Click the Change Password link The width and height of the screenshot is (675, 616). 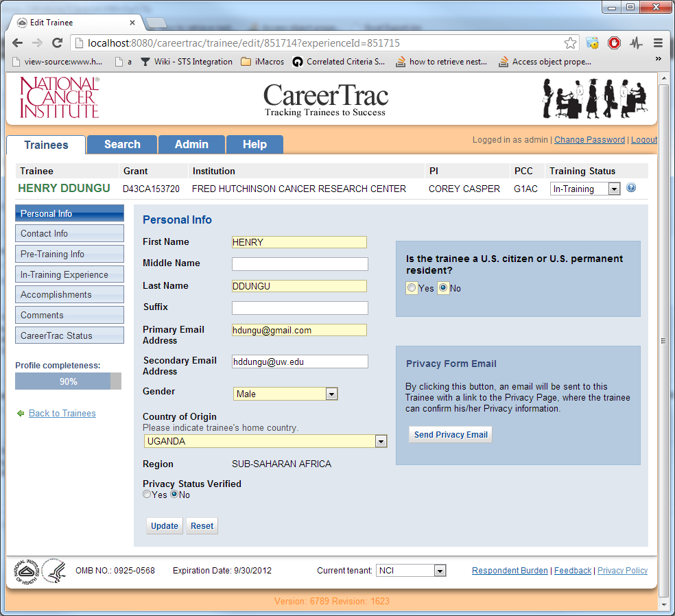coord(589,139)
